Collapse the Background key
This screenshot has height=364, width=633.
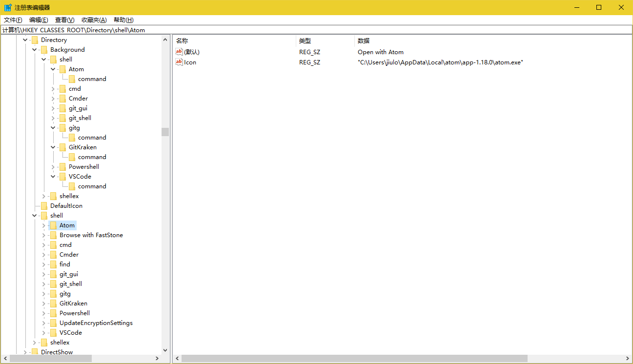[35, 50]
